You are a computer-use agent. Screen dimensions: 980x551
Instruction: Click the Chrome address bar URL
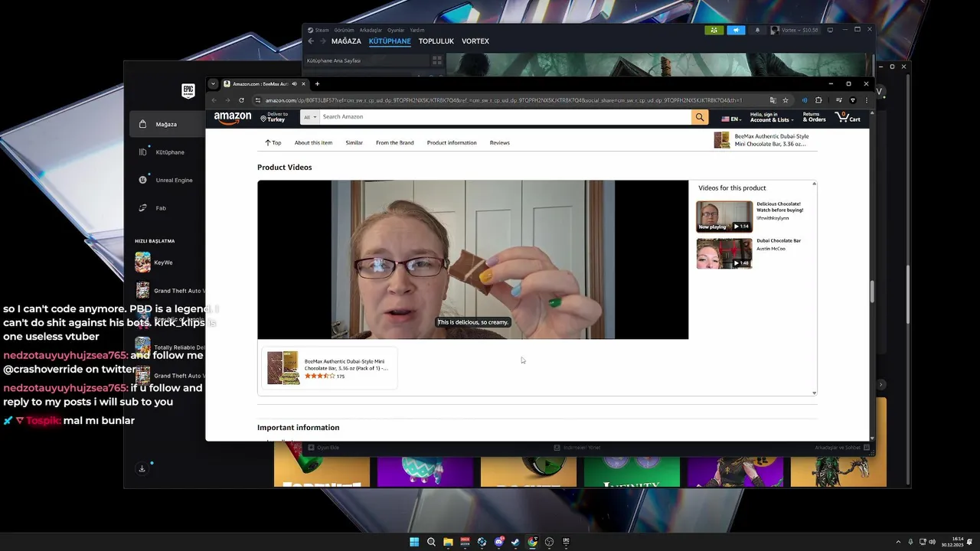click(504, 100)
